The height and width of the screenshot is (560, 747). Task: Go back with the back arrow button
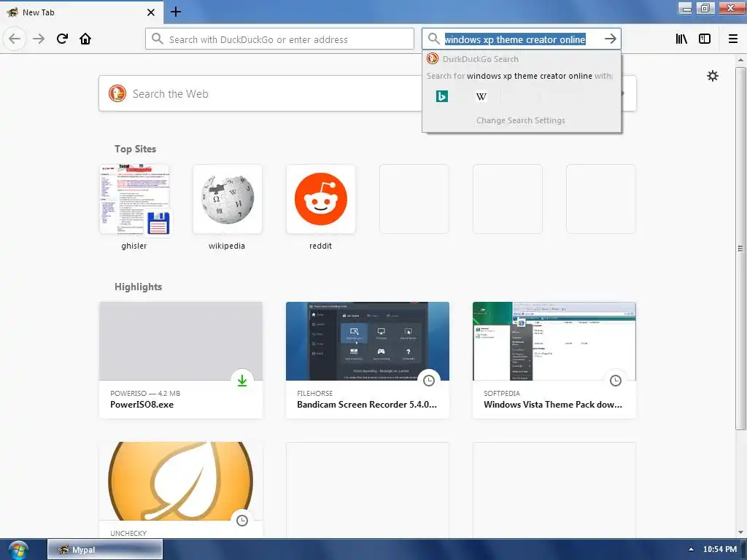coord(15,39)
